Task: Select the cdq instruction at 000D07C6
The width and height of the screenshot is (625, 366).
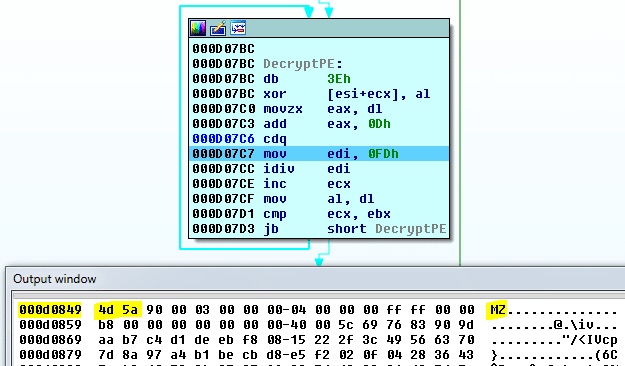Action: (319, 139)
